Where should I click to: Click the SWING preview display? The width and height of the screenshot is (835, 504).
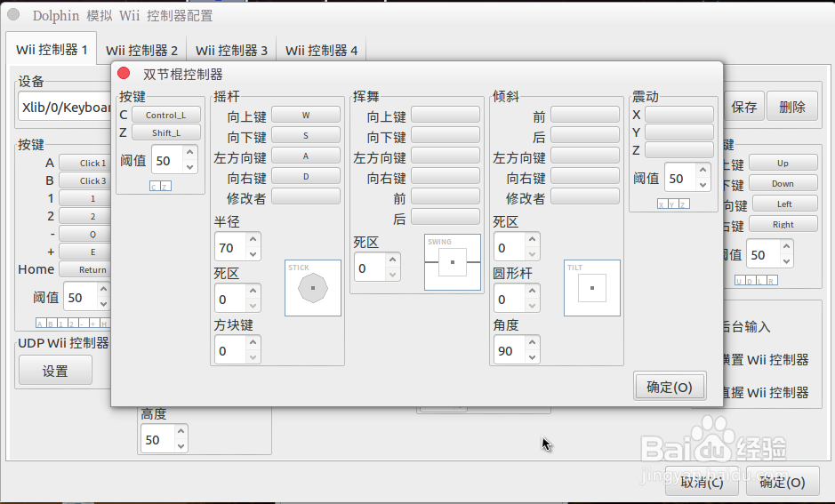[x=453, y=262]
